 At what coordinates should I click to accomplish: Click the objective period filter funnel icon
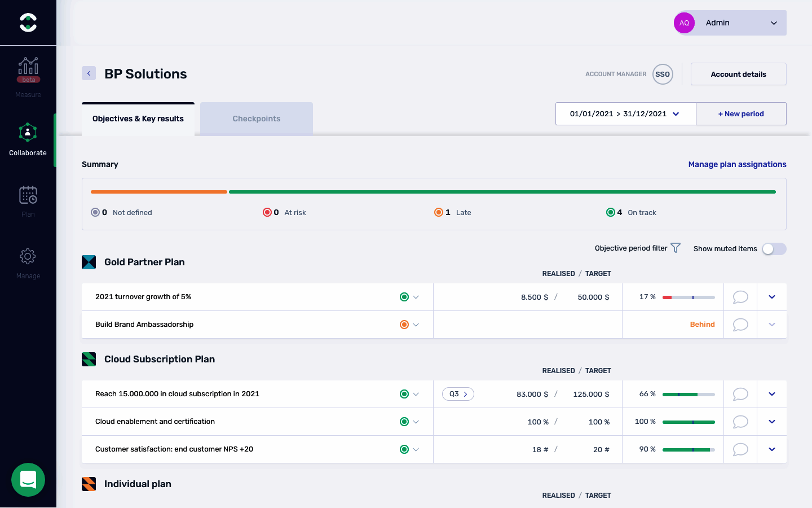point(676,248)
